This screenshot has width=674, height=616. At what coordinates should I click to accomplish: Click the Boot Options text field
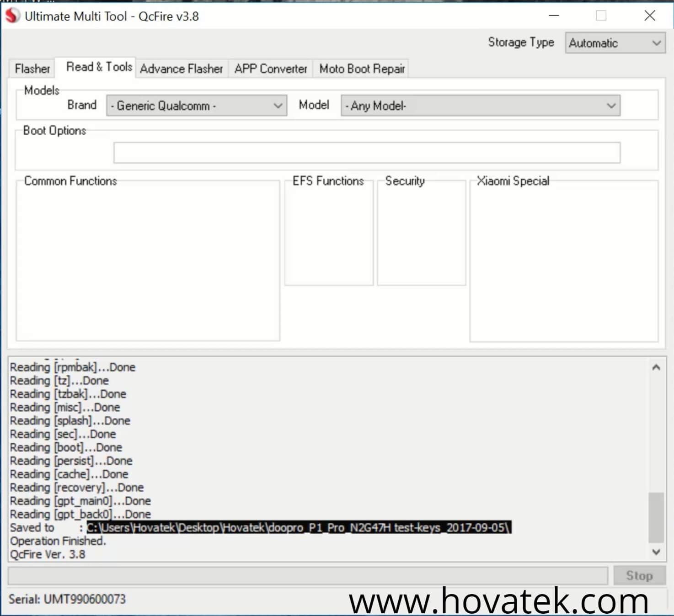point(367,153)
